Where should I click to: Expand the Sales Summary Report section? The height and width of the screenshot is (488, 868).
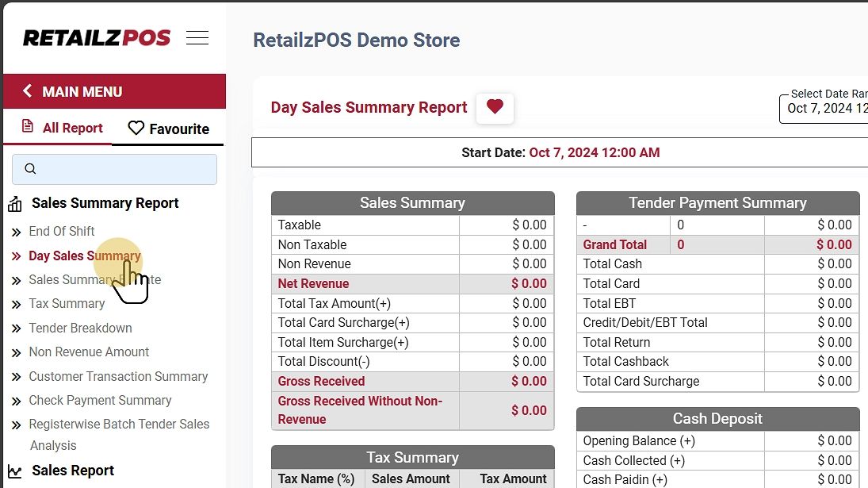click(x=105, y=203)
